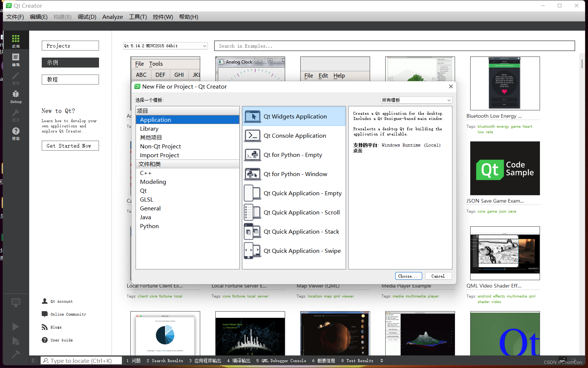
Task: Open the 应用程序输出 output pane
Action: coord(205,361)
